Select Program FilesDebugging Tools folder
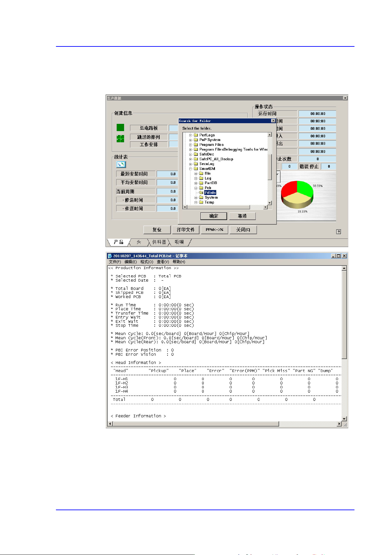This screenshot has width=392, height=555. tap(233, 150)
